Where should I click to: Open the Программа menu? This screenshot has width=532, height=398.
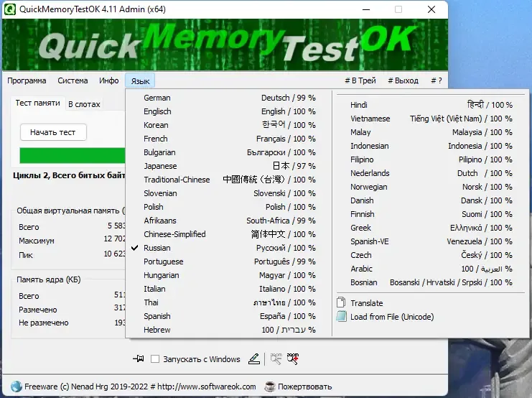pos(27,80)
